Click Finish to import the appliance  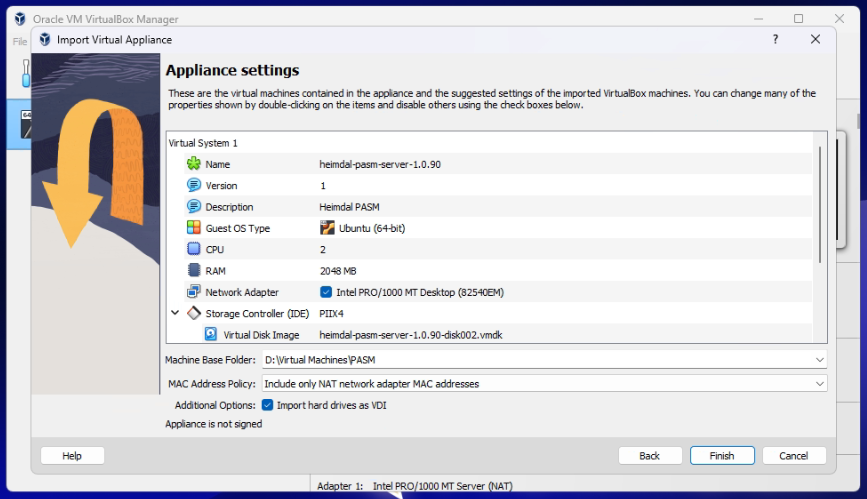point(722,456)
